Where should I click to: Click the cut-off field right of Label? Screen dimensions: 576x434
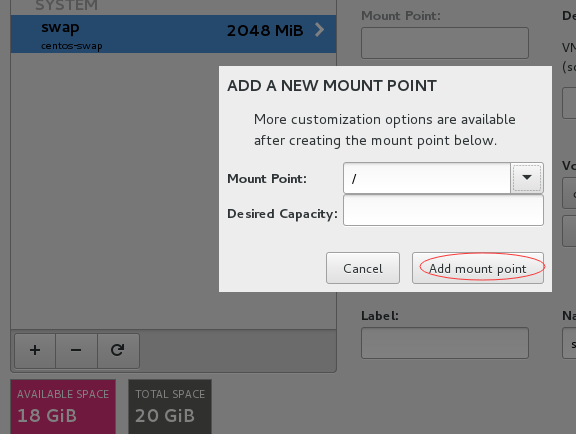569,343
